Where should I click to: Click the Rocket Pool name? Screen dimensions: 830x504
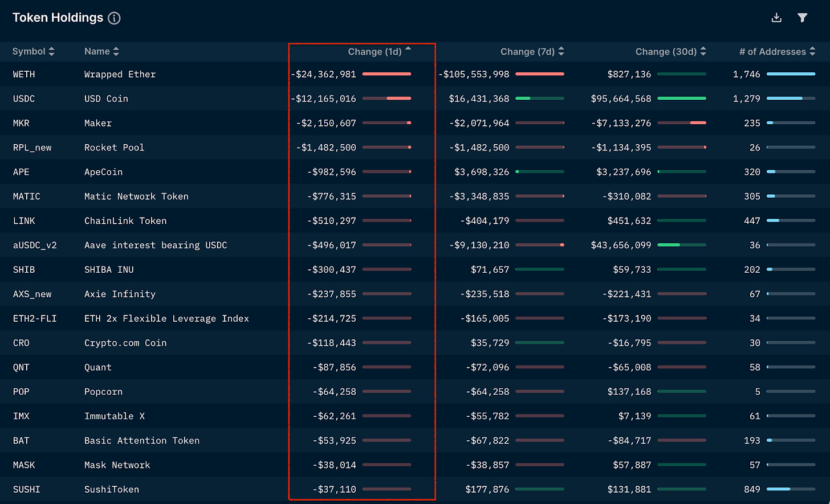tap(114, 147)
